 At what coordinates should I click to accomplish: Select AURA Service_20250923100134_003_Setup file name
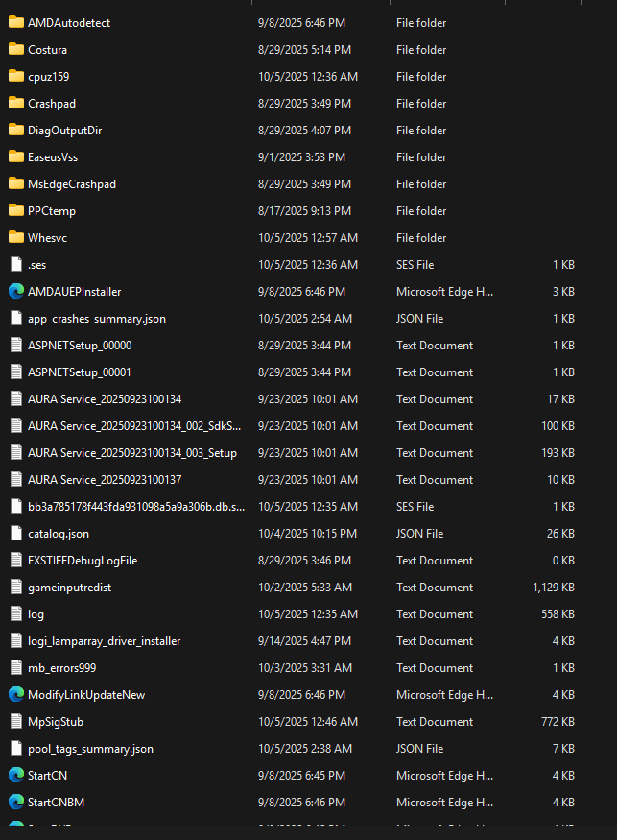click(132, 453)
